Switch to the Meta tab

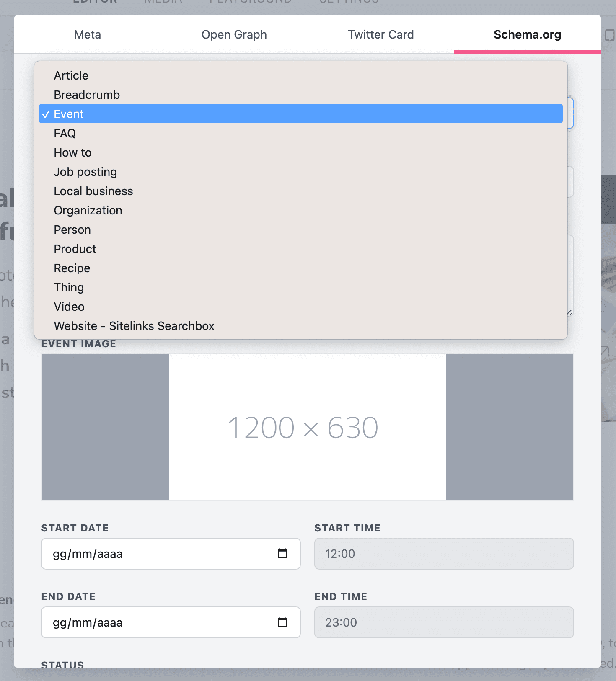coord(88,34)
